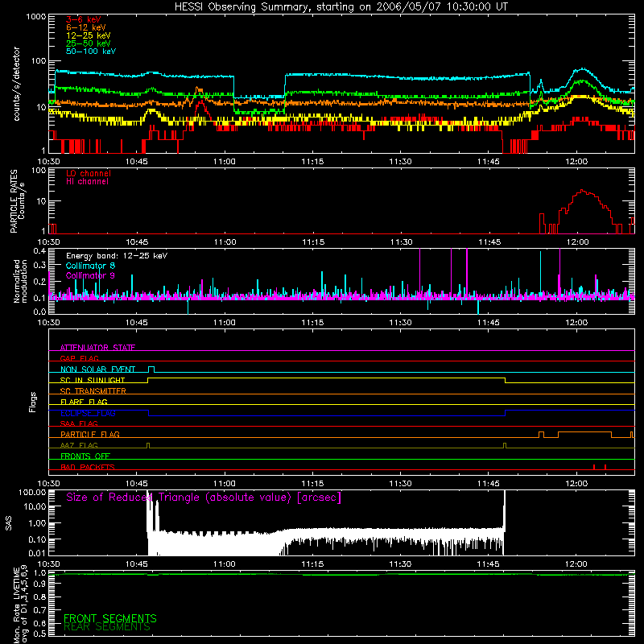Select the 'REAR SEGMENTS' legend label

click(107, 627)
